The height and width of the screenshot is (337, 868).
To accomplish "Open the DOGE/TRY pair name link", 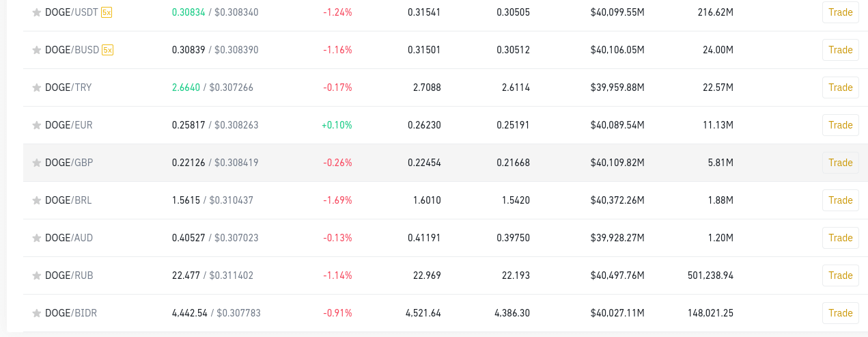I will 68,87.
